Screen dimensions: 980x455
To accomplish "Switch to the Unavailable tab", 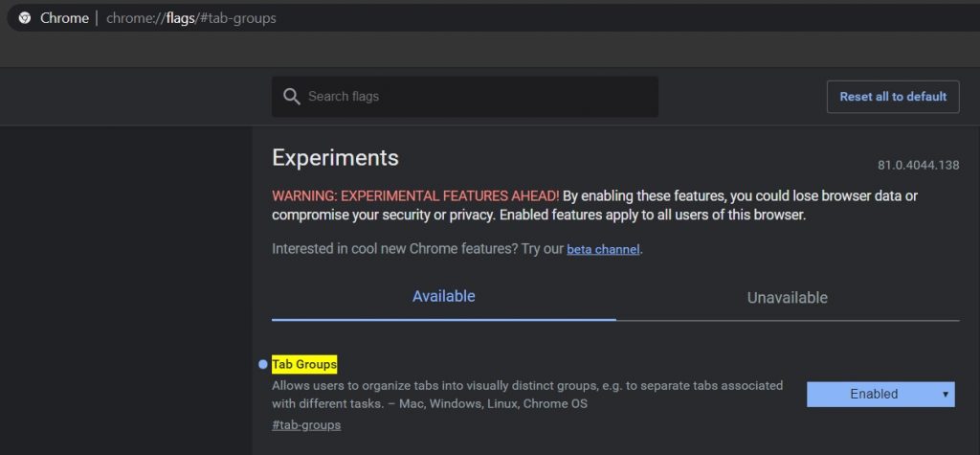I will click(x=788, y=297).
